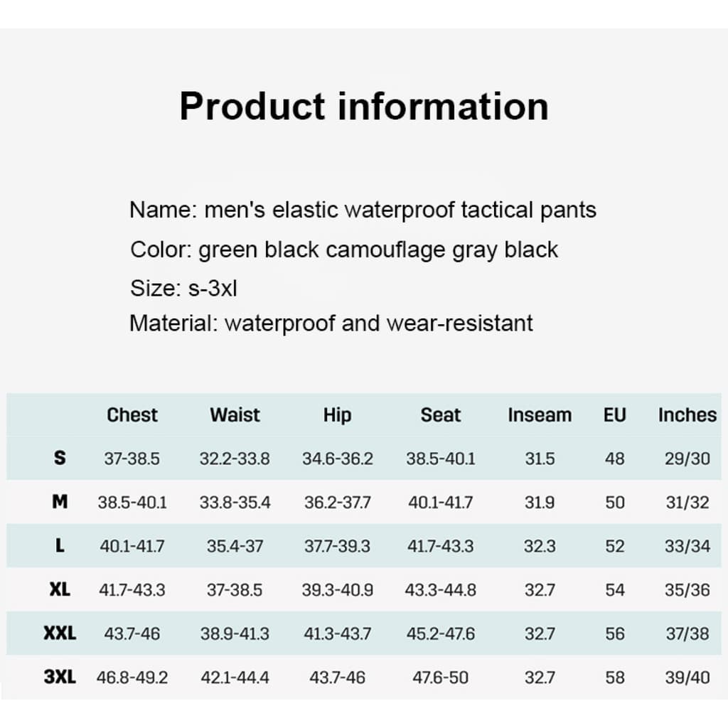The height and width of the screenshot is (728, 728).
Task: Click the 46.8-49.2 chest value
Action: pos(132,678)
